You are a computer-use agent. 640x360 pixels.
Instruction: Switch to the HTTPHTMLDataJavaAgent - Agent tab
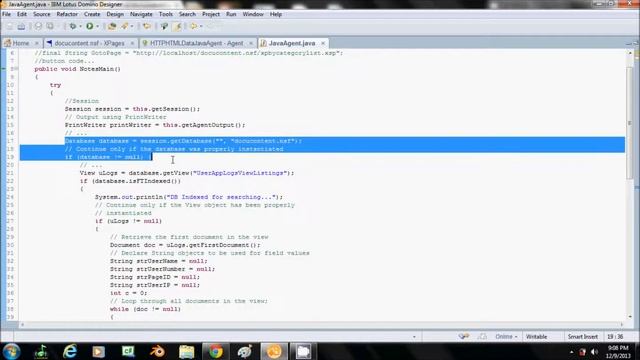(x=196, y=43)
